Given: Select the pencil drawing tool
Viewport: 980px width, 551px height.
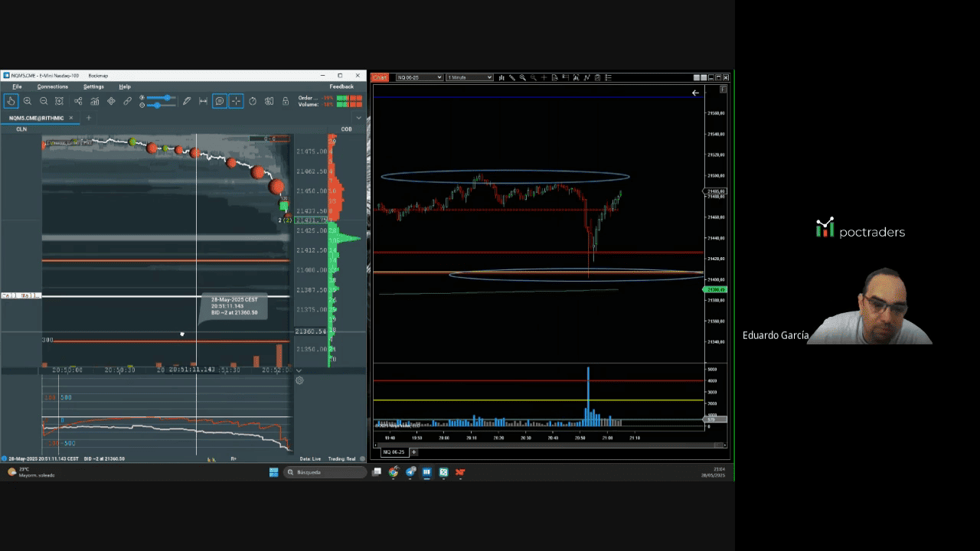Looking at the screenshot, I should pyautogui.click(x=186, y=101).
